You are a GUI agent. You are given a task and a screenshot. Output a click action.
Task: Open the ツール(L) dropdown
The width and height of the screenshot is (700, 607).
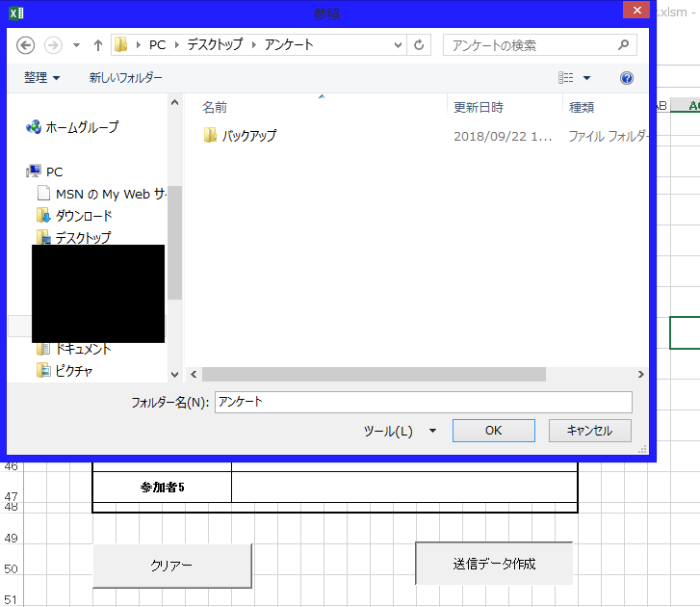pyautogui.click(x=399, y=431)
